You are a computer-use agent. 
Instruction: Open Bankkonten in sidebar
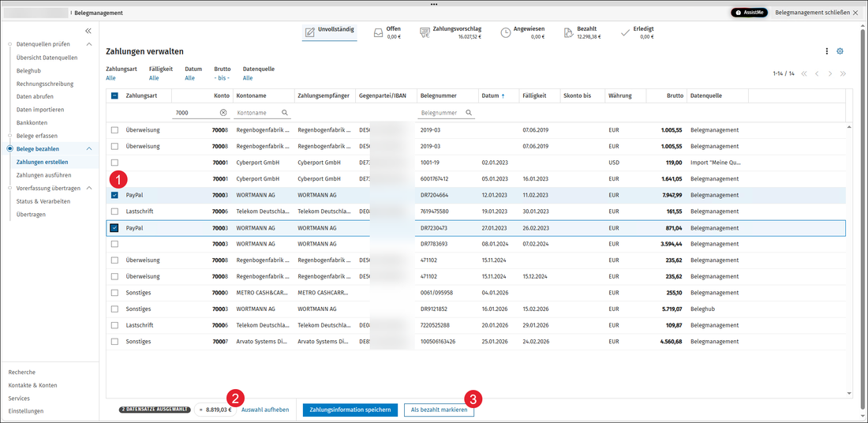[32, 122]
